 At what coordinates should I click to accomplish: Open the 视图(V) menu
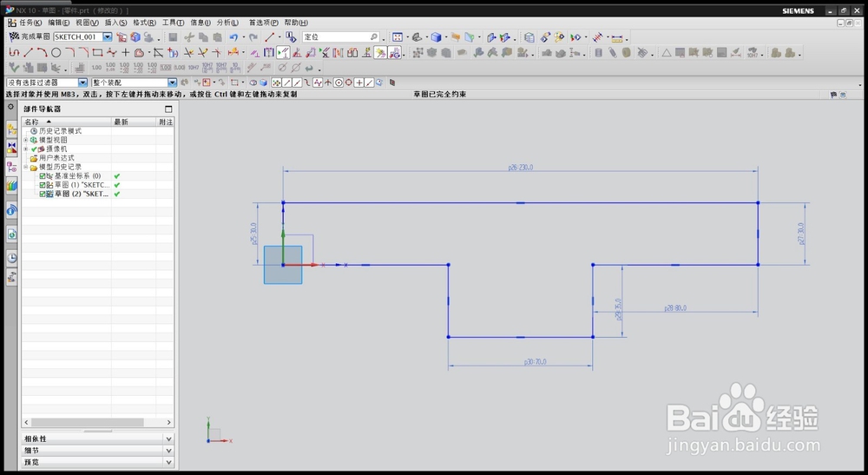87,23
